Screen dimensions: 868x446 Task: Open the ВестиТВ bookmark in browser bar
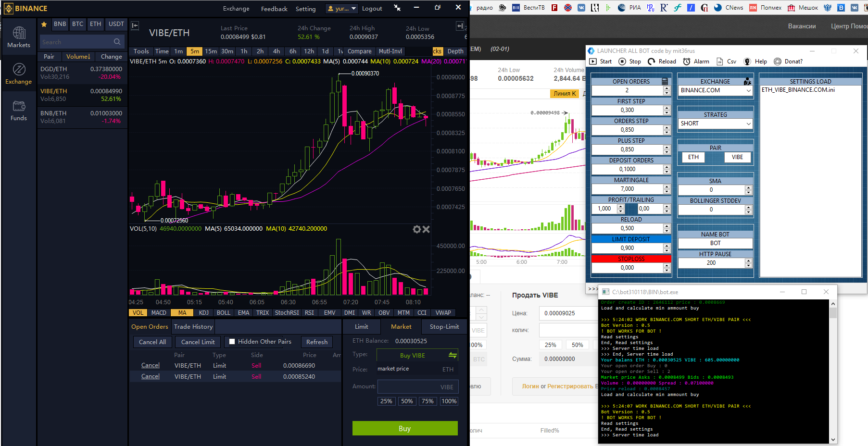(x=528, y=8)
